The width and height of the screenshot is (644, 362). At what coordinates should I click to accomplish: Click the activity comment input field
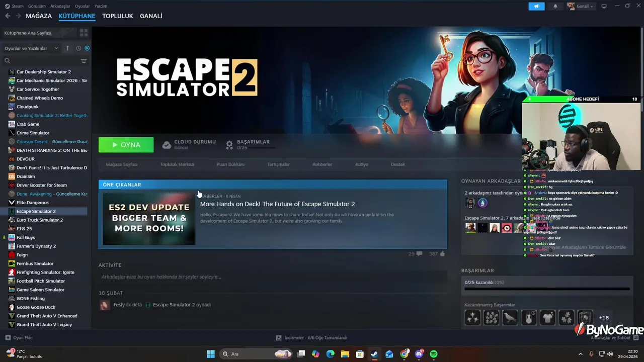[273, 277]
